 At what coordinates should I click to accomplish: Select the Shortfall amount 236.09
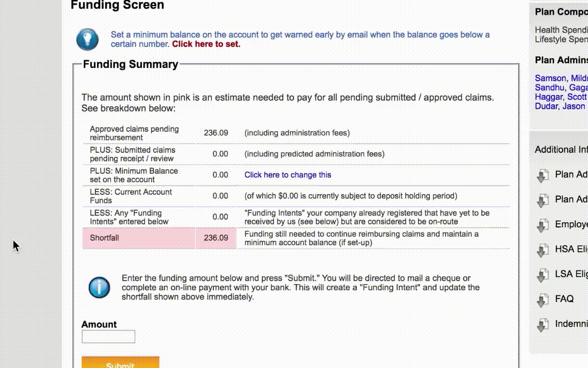(x=216, y=238)
